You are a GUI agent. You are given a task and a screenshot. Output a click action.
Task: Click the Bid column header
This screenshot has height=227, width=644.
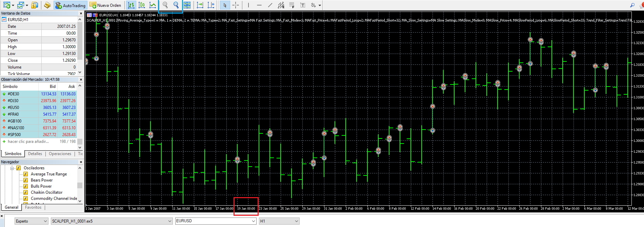coord(53,87)
